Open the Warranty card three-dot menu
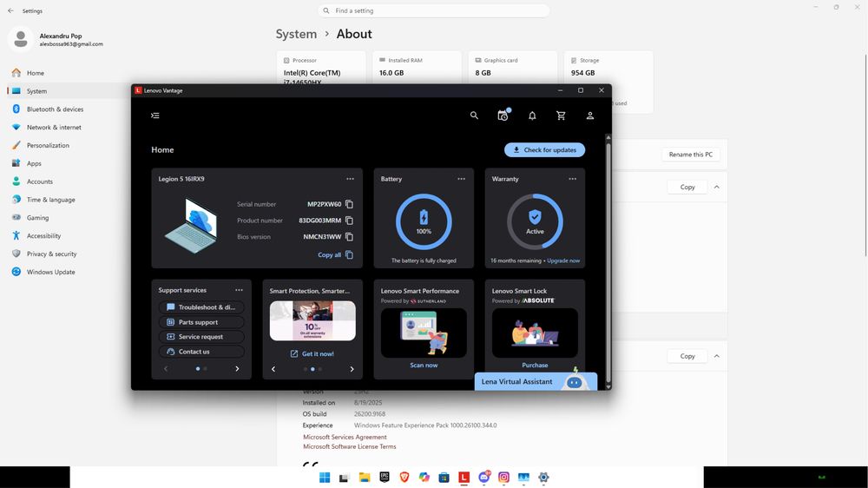 tap(572, 179)
